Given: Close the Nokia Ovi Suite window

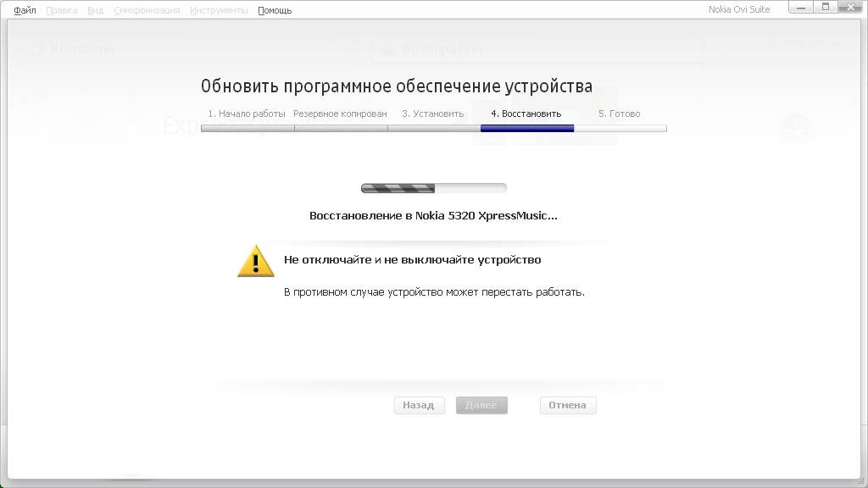Looking at the screenshot, I should [851, 8].
